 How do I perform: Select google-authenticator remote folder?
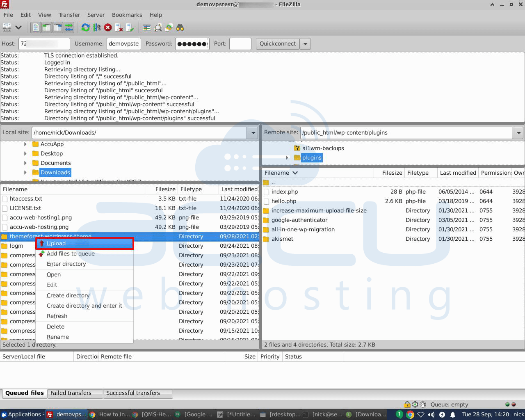393,220
